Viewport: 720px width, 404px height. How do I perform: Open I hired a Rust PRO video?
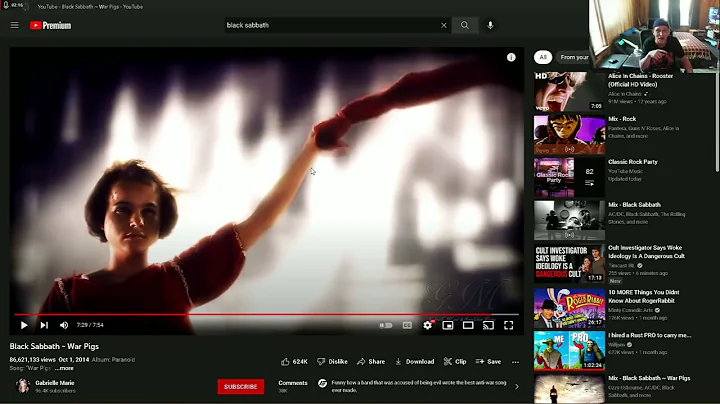tap(649, 335)
